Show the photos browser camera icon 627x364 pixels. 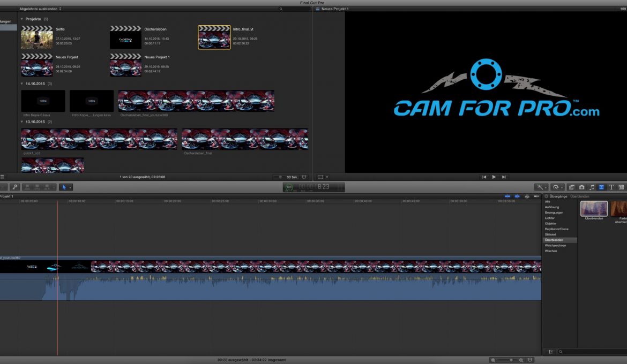click(582, 187)
